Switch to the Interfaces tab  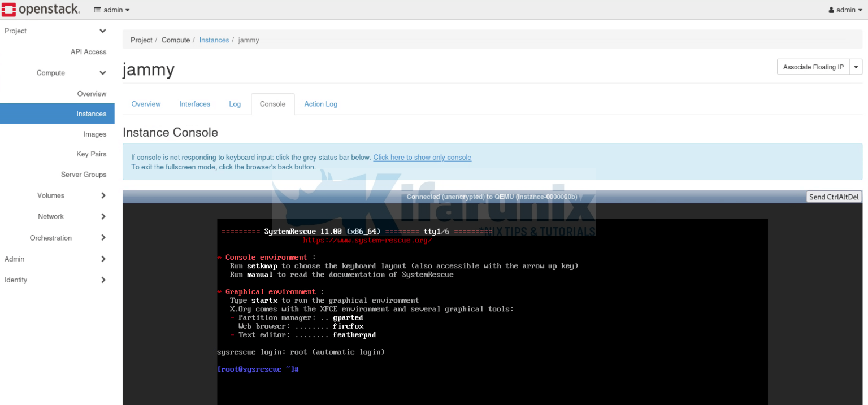tap(194, 104)
